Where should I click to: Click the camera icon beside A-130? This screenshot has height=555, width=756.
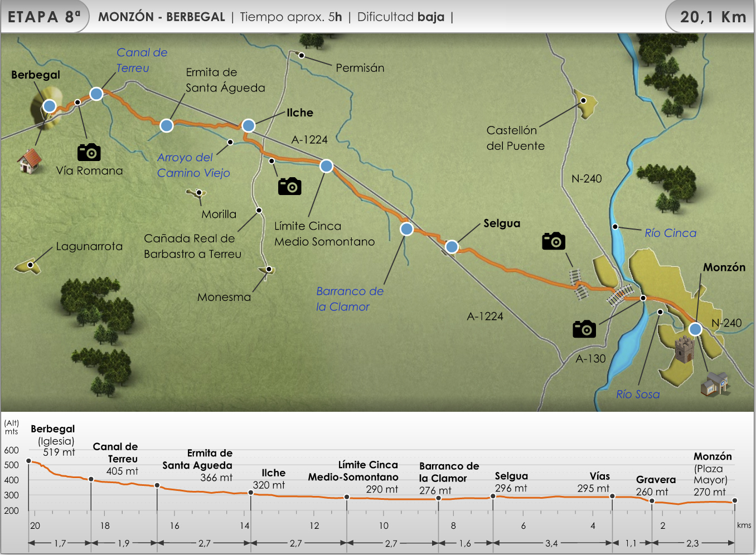(584, 329)
